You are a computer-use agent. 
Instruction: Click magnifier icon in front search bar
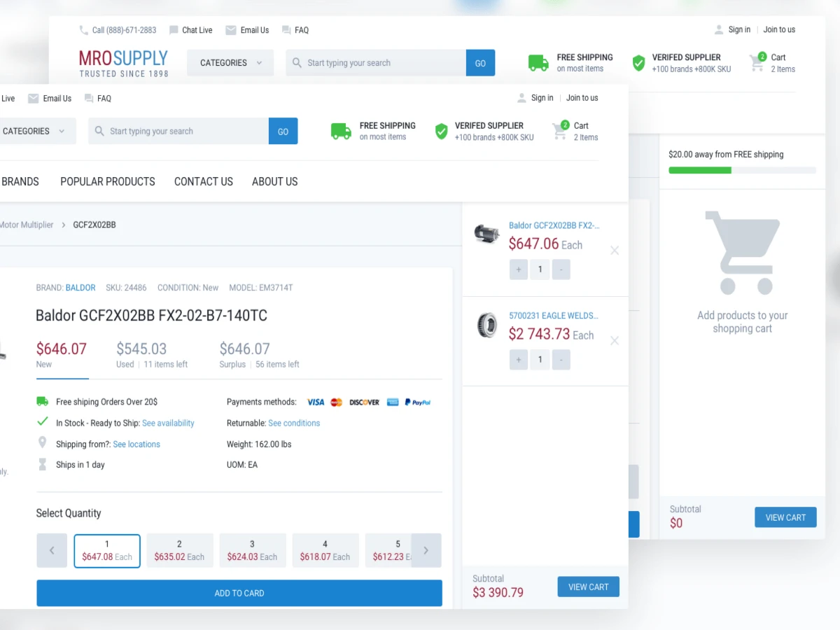coord(99,131)
